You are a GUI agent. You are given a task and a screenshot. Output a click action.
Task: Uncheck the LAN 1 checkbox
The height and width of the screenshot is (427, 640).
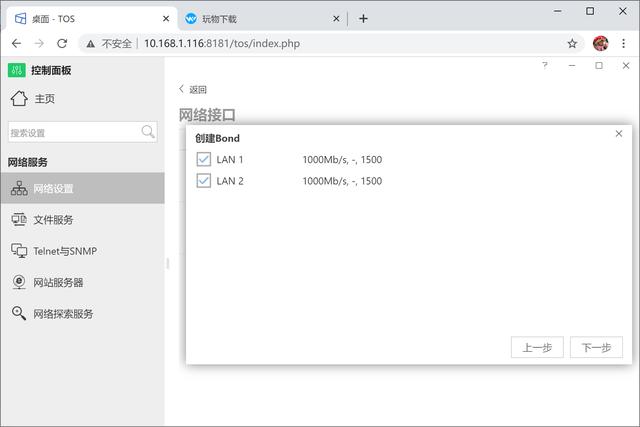pos(204,160)
